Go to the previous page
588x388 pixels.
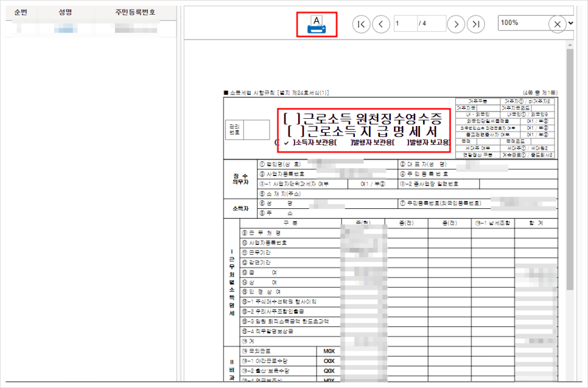381,24
